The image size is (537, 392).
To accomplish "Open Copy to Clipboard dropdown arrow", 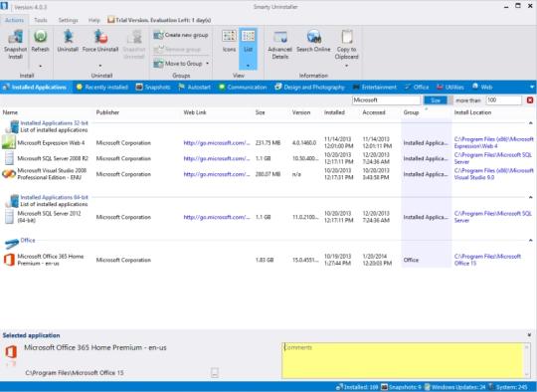I will (x=347, y=66).
